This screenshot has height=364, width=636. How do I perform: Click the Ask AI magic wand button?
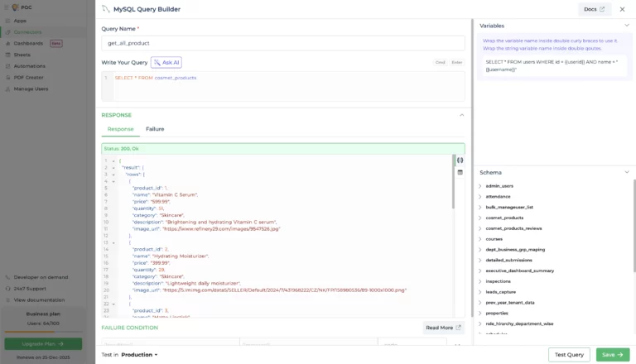(x=166, y=62)
